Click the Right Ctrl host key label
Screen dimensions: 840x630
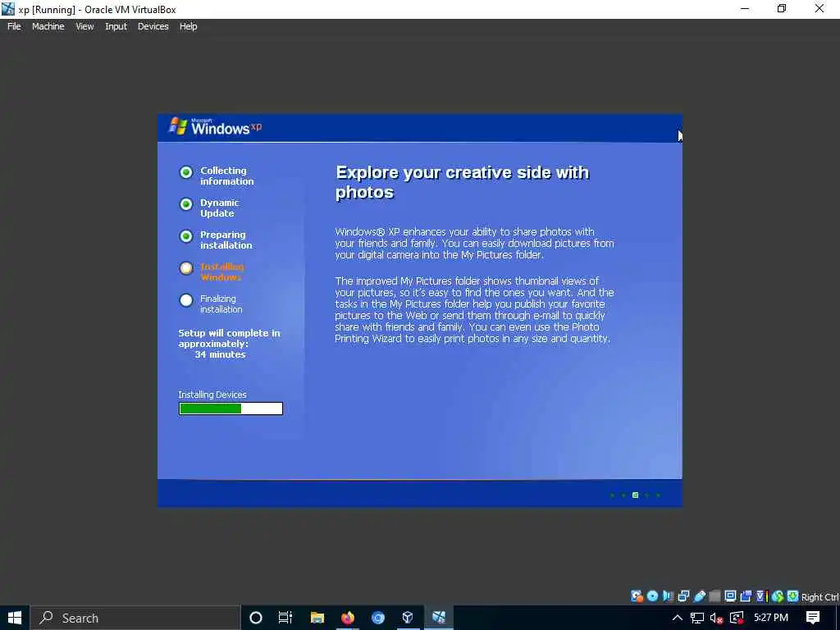point(820,597)
